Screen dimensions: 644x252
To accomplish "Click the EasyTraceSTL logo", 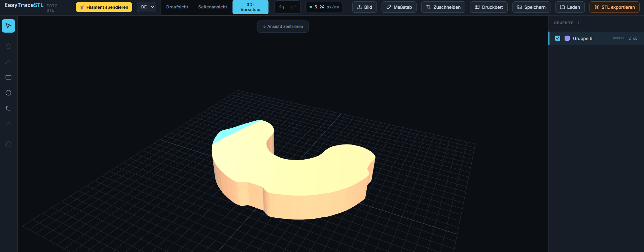I will click(24, 5).
